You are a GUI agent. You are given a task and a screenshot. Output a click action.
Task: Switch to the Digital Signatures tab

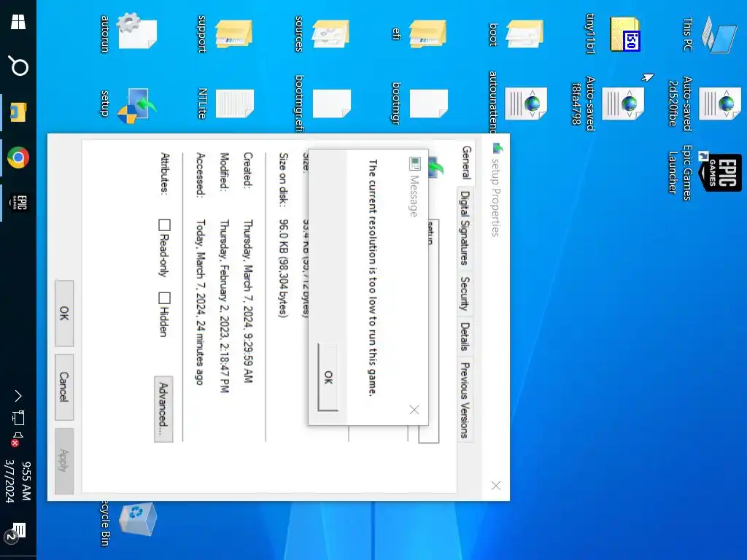point(465,227)
